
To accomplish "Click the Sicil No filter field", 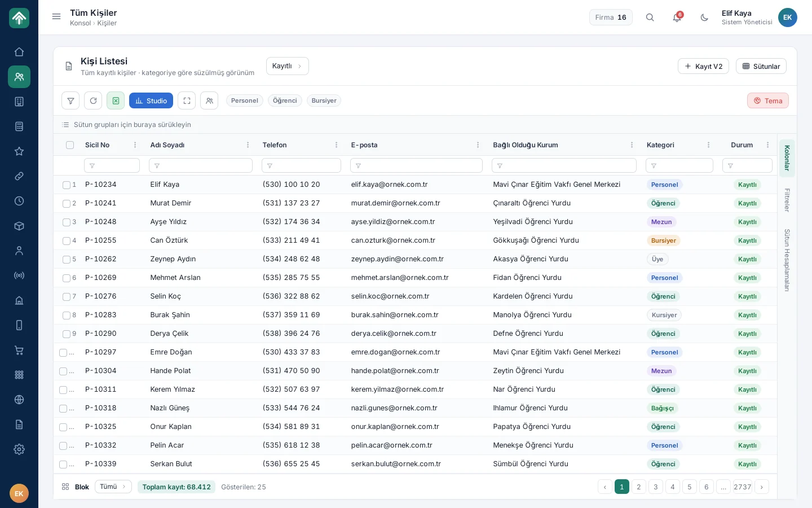I will 112,165.
